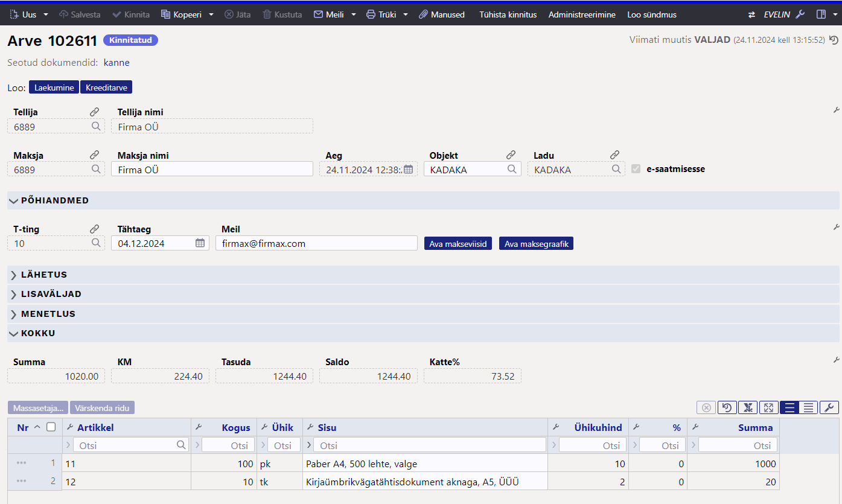Open the Uus dropdown arrow

(46, 14)
